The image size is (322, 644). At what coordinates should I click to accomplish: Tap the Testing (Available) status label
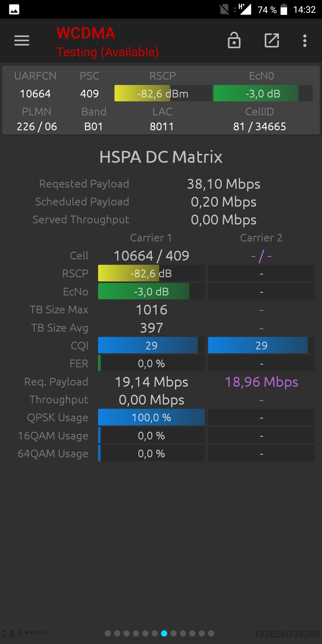tap(108, 52)
